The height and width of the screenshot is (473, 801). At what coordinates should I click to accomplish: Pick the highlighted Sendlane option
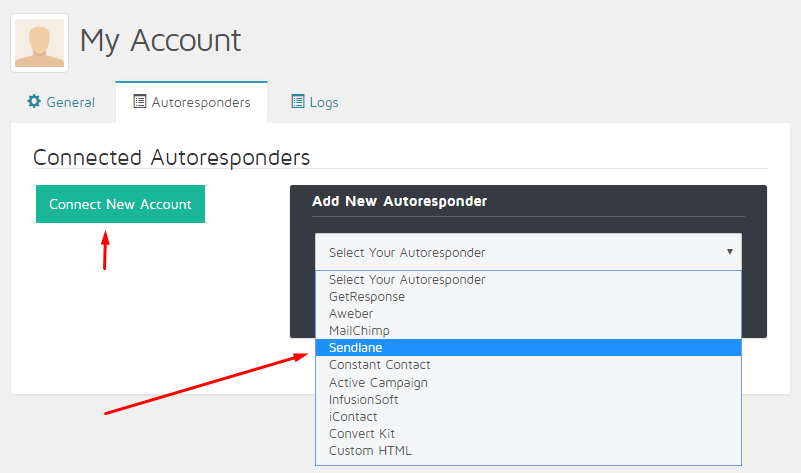[528, 348]
